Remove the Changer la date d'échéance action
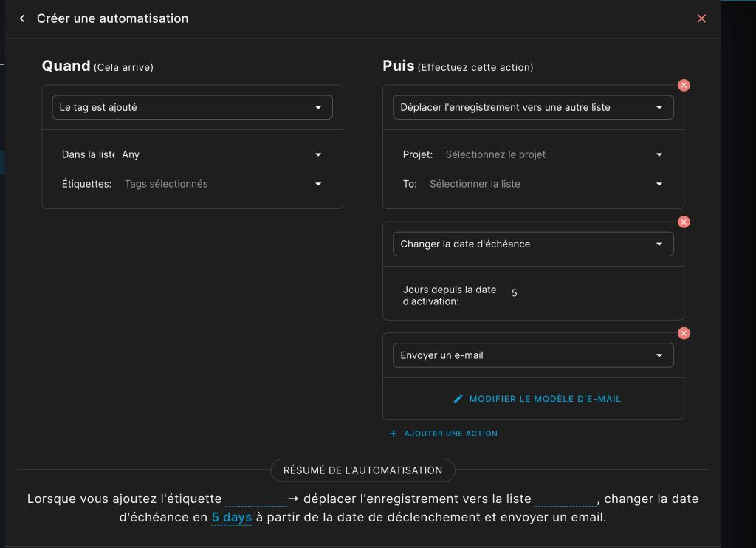Screen dimensions: 756x548 pos(684,222)
